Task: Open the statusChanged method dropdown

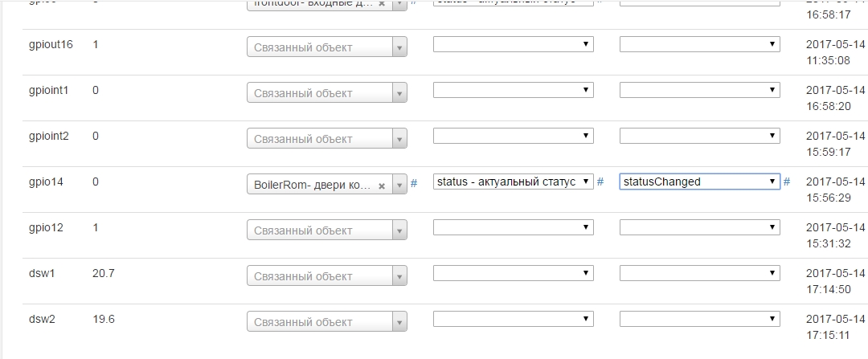Action: [x=699, y=182]
